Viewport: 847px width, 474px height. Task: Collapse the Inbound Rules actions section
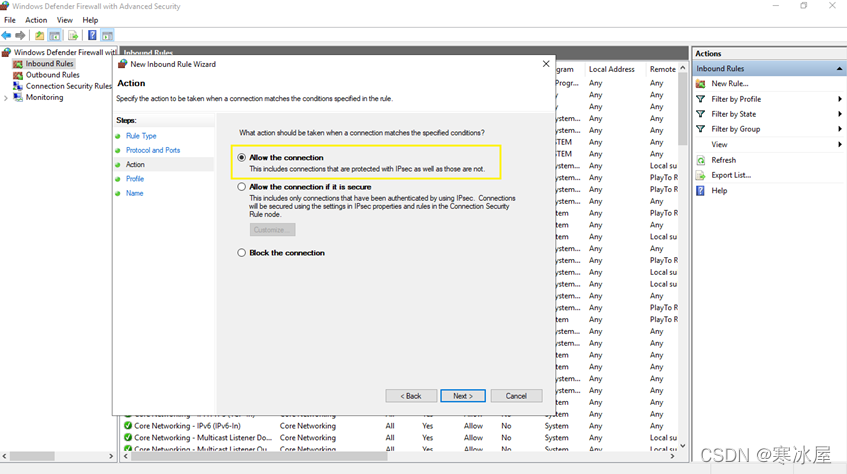(840, 69)
